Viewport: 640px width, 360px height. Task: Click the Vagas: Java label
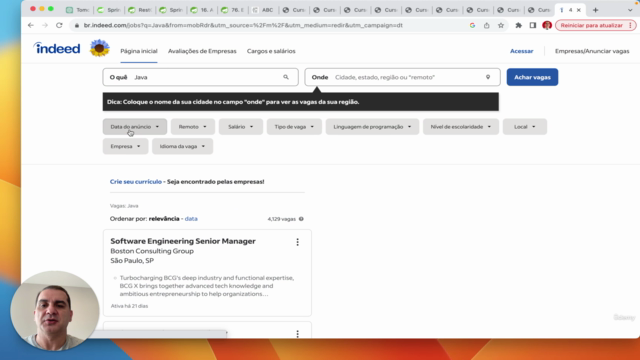coord(124,206)
